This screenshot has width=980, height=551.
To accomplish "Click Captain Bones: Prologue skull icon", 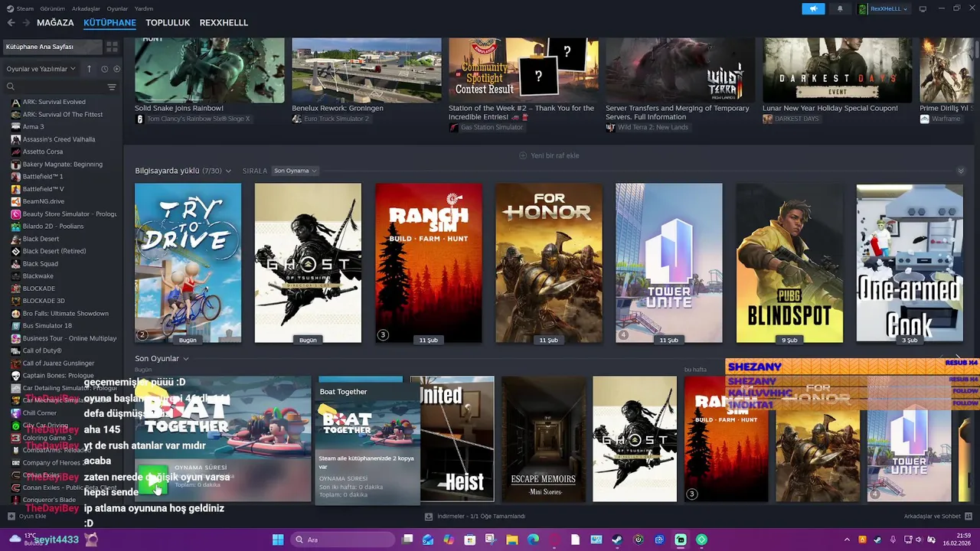I will pyautogui.click(x=15, y=376).
